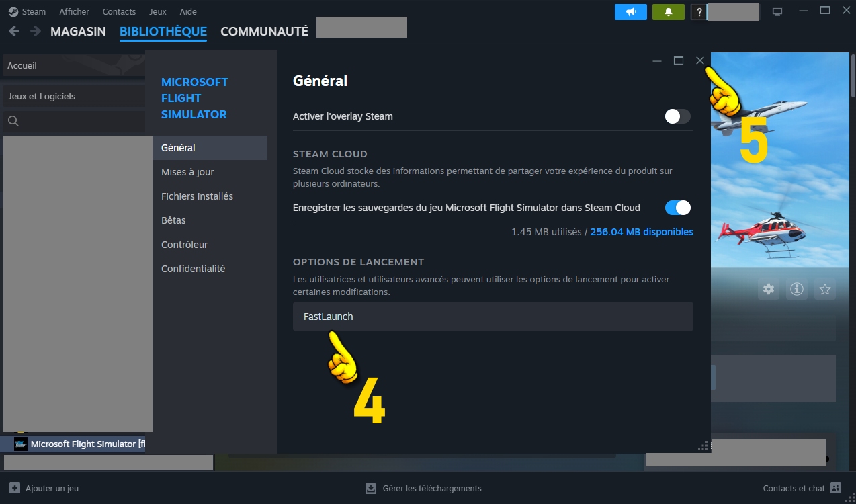This screenshot has width=856, height=504.
Task: Open the BIBLIOTHÈQUE tab
Action: coord(163,32)
